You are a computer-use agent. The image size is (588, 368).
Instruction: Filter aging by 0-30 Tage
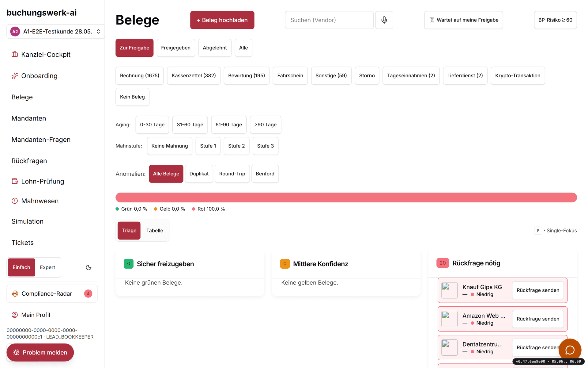coord(152,125)
